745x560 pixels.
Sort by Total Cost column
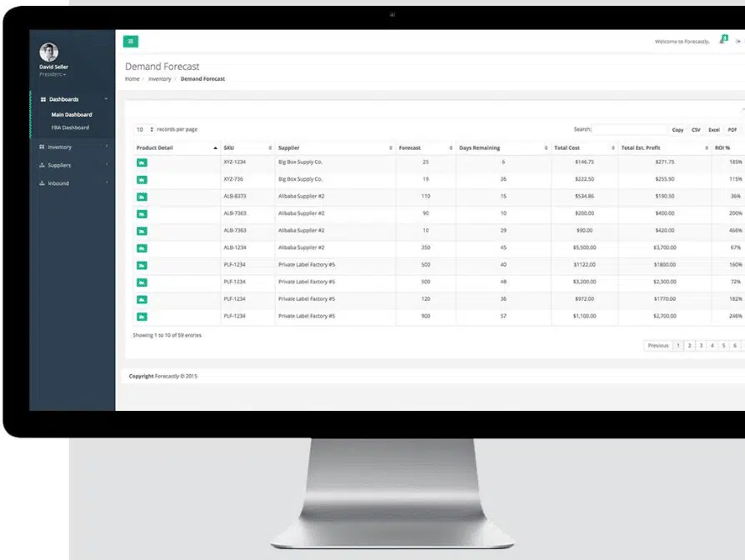click(584, 147)
